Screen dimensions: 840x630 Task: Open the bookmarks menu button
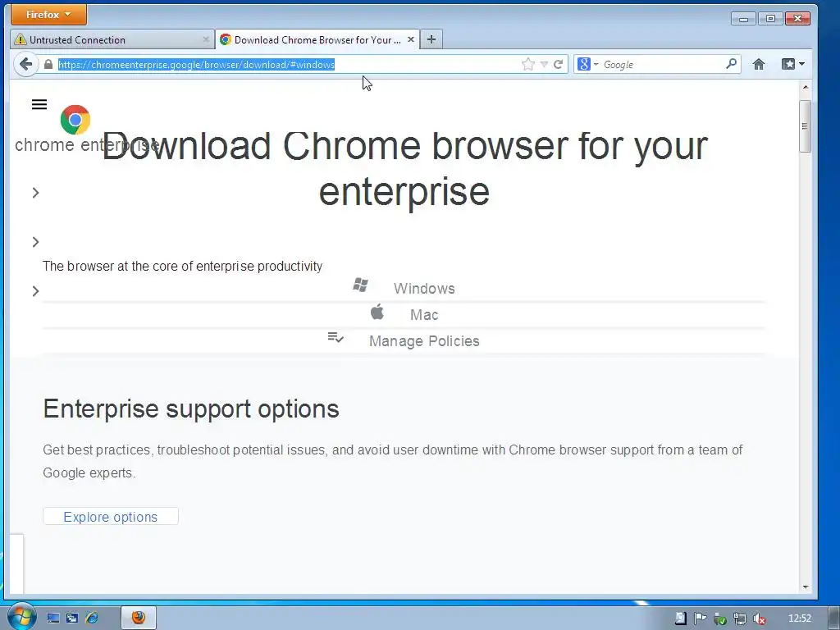(x=793, y=64)
